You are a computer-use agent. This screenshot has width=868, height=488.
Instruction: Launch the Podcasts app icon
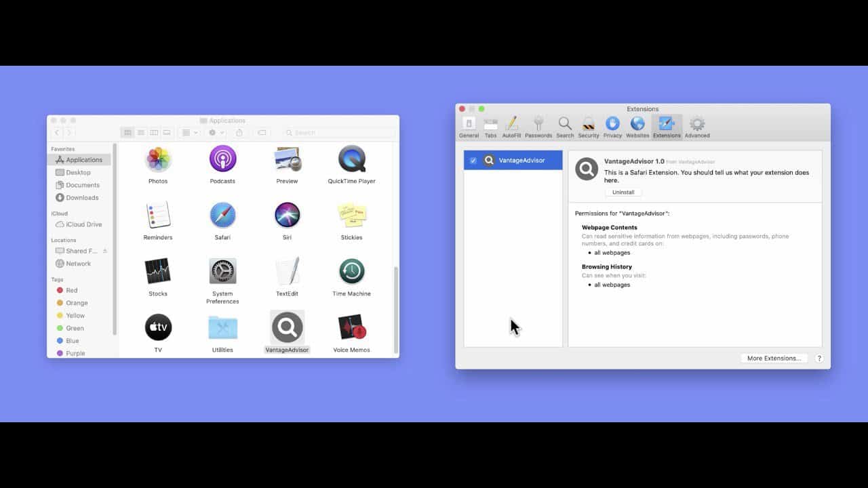[222, 159]
